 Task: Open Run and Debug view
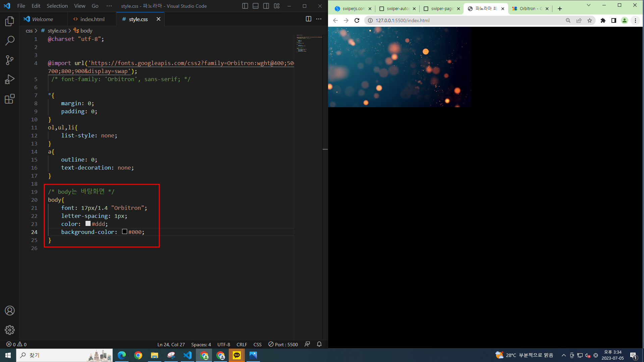pyautogui.click(x=10, y=79)
